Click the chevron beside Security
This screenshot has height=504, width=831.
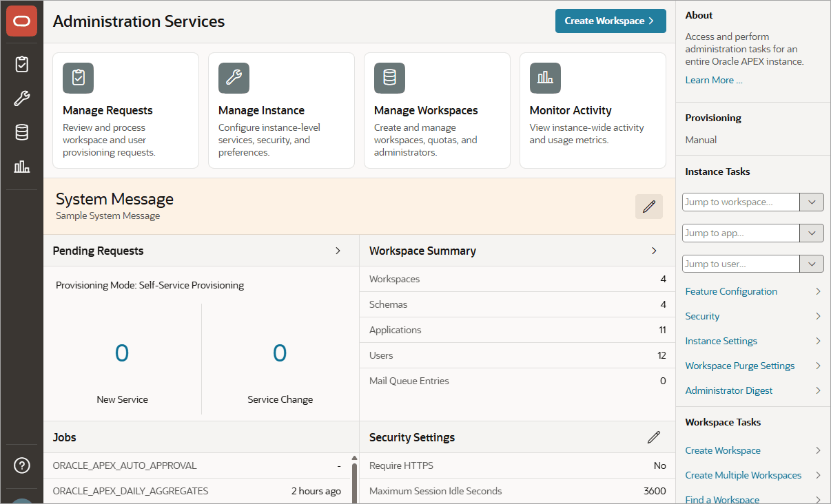coord(818,316)
